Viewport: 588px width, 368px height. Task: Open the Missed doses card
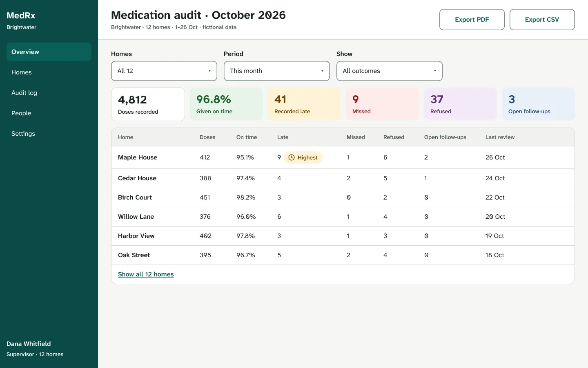point(382,104)
